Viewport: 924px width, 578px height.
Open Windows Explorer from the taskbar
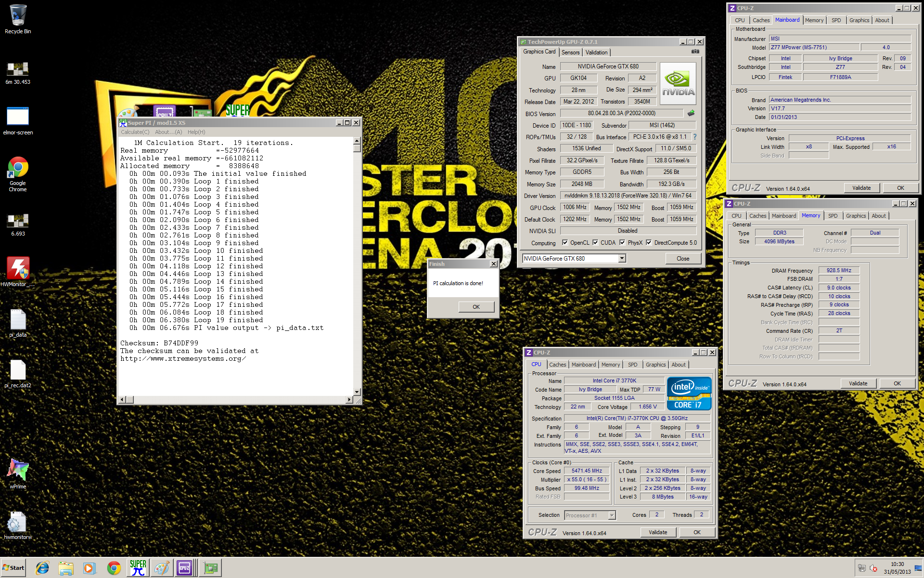click(x=66, y=568)
